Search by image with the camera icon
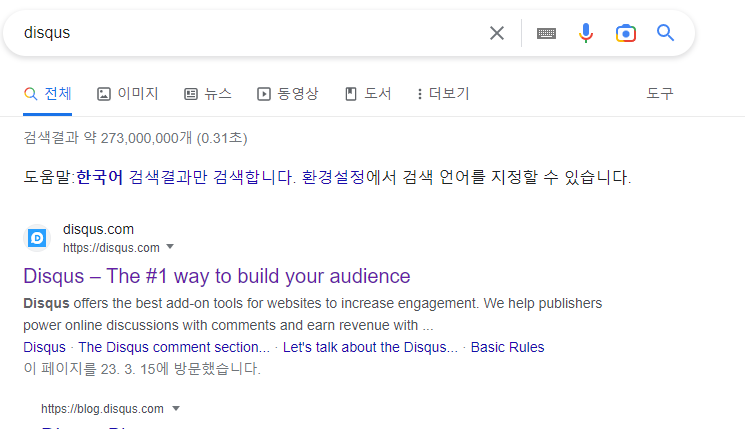This screenshot has height=429, width=745. point(626,33)
